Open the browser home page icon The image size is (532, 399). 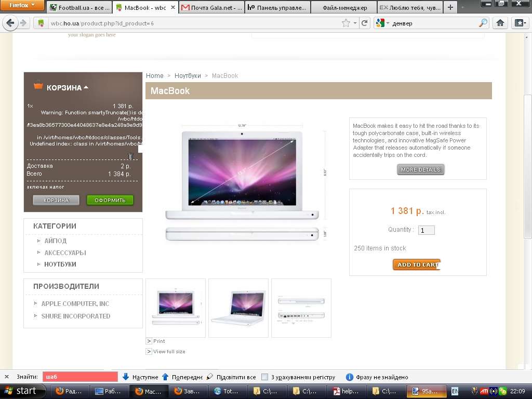[500, 23]
